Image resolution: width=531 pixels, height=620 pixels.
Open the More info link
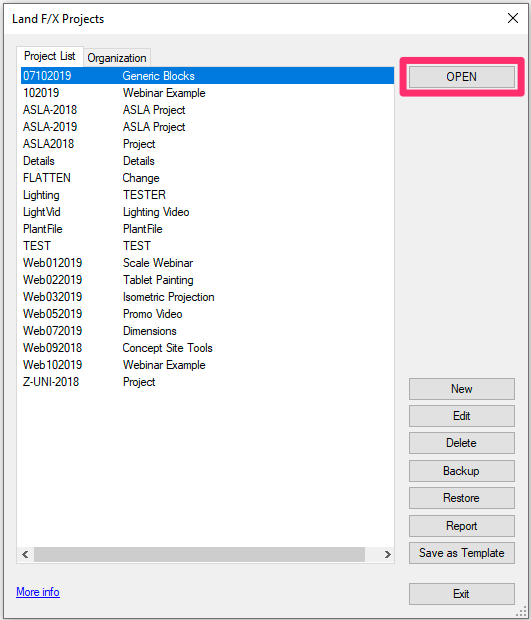point(38,592)
